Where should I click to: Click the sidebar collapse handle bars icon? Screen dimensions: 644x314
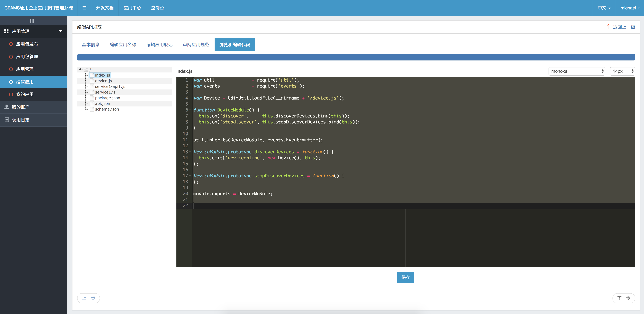pos(32,21)
